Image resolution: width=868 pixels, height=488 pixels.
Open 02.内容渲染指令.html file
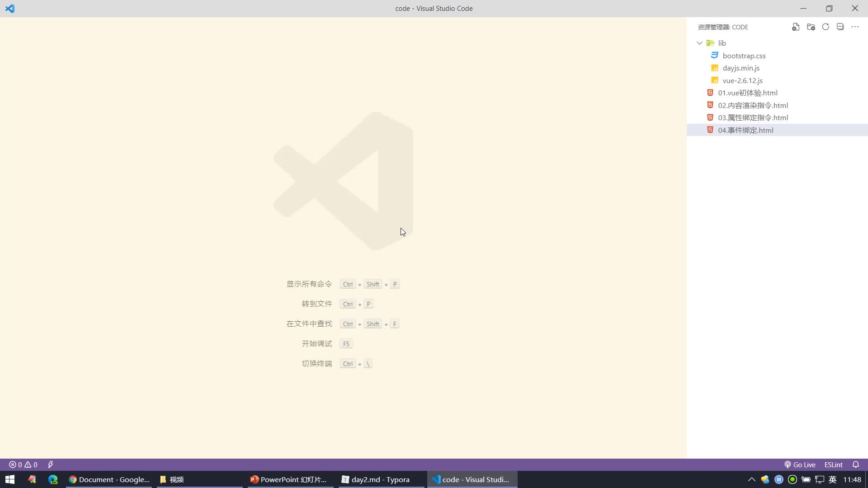click(x=753, y=105)
